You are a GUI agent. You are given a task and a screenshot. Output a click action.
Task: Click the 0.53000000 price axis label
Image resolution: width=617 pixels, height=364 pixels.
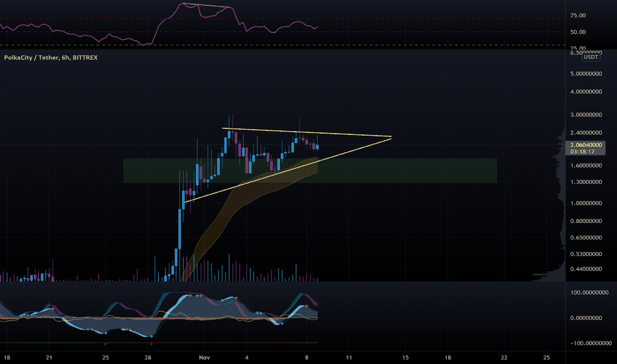point(586,254)
